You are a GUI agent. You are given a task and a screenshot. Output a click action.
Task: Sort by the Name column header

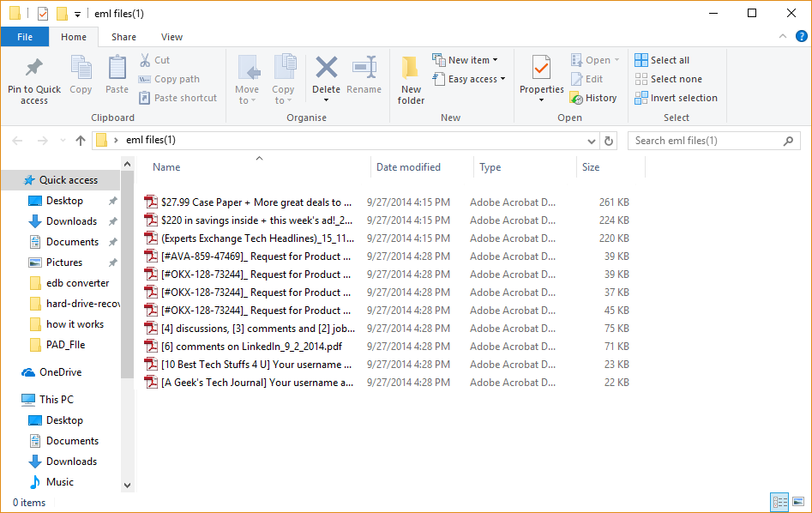click(x=166, y=167)
